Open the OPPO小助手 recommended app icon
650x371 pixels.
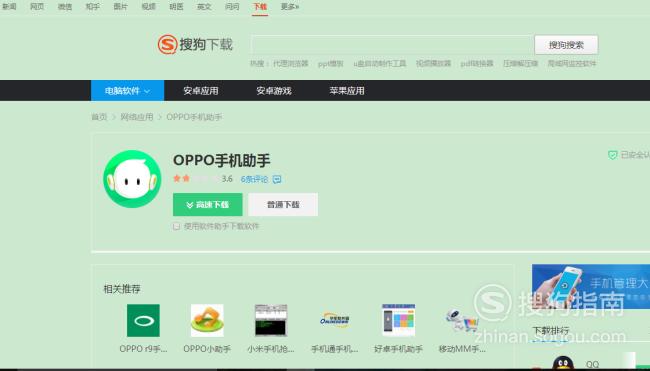tap(207, 320)
